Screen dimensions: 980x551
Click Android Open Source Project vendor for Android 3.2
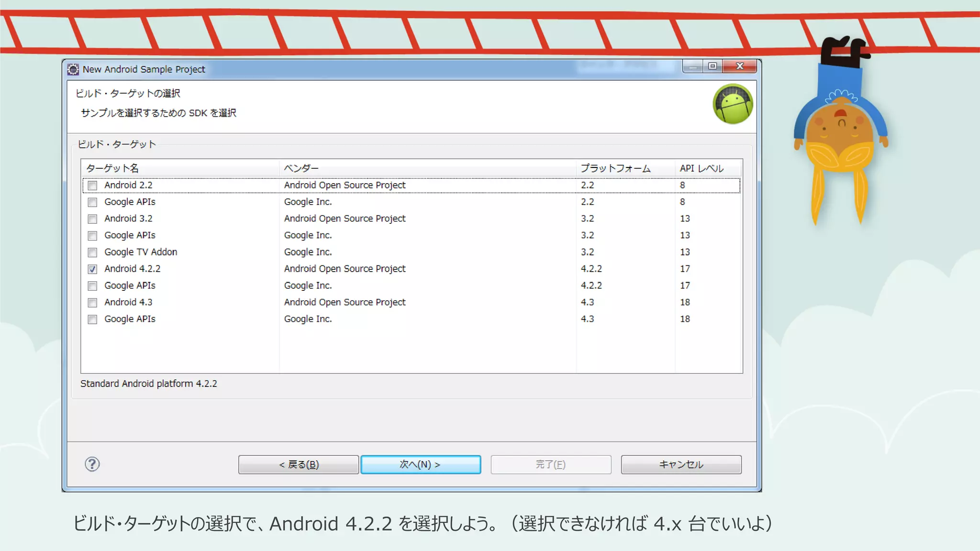[345, 219]
